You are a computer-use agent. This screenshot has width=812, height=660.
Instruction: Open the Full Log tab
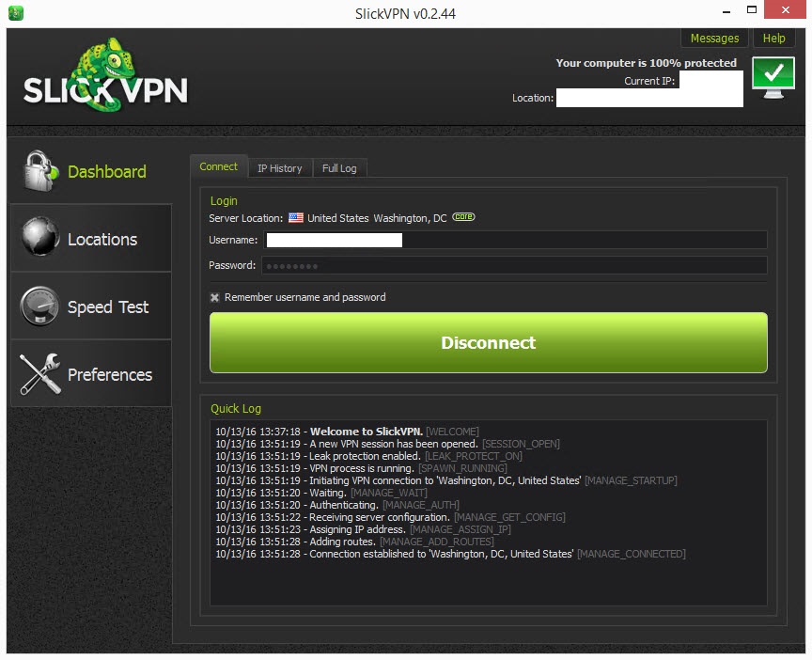click(339, 168)
